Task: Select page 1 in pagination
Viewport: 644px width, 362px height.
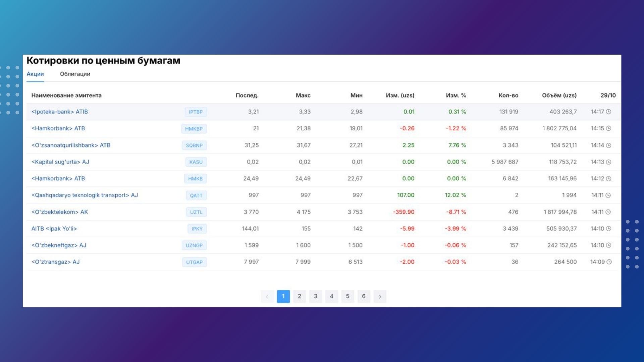Action: [x=283, y=296]
